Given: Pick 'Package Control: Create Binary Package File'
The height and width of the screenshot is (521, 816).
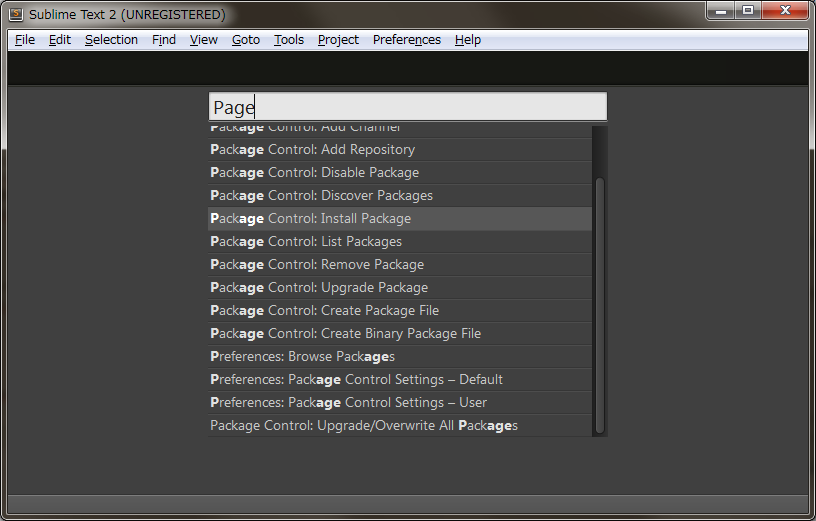Looking at the screenshot, I should 400,333.
